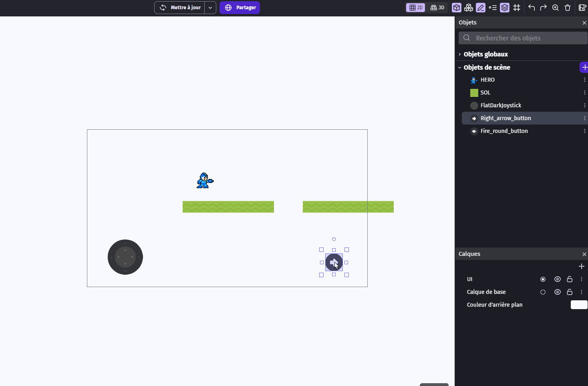Click the SOL green tile thumbnail
The height and width of the screenshot is (386, 588).
point(474,93)
